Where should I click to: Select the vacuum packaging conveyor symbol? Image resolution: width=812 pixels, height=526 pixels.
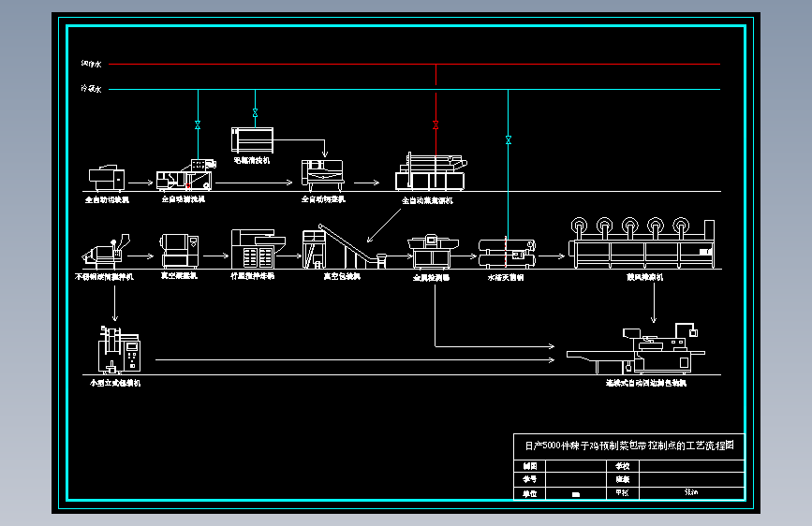click(x=345, y=246)
